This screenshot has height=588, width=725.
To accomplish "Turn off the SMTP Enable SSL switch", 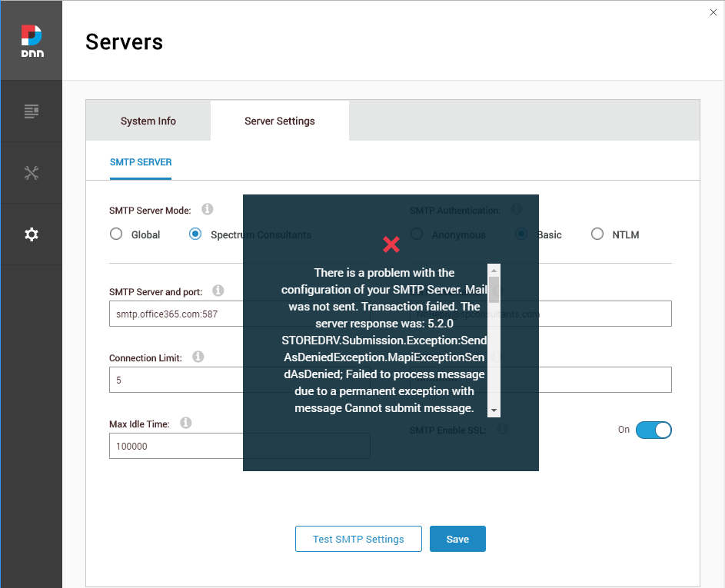I will [653, 430].
